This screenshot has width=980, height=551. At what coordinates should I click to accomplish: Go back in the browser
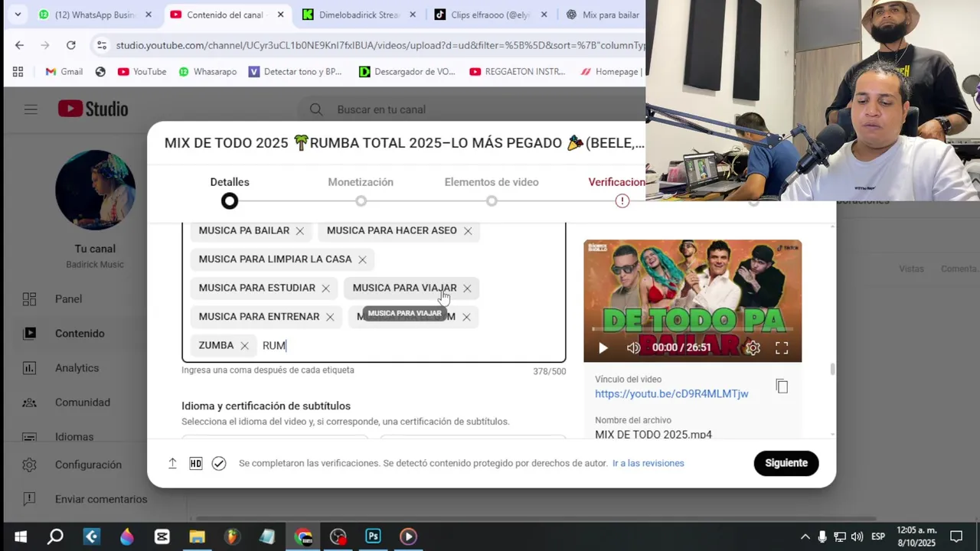[x=19, y=45]
